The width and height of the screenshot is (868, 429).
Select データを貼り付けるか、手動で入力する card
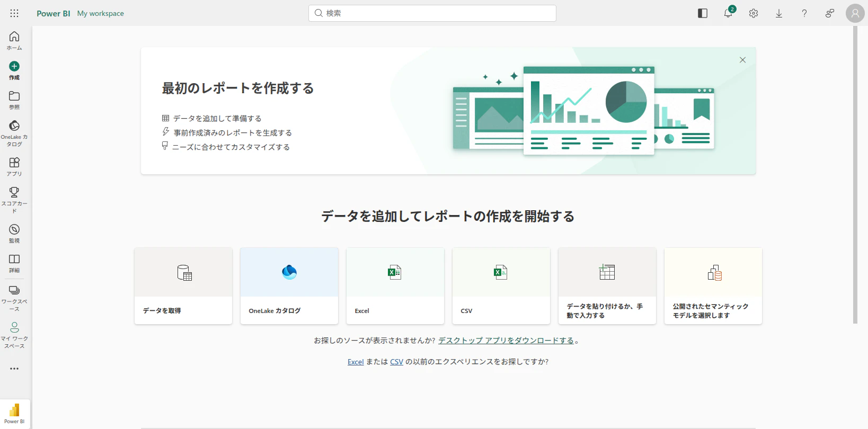tap(607, 286)
